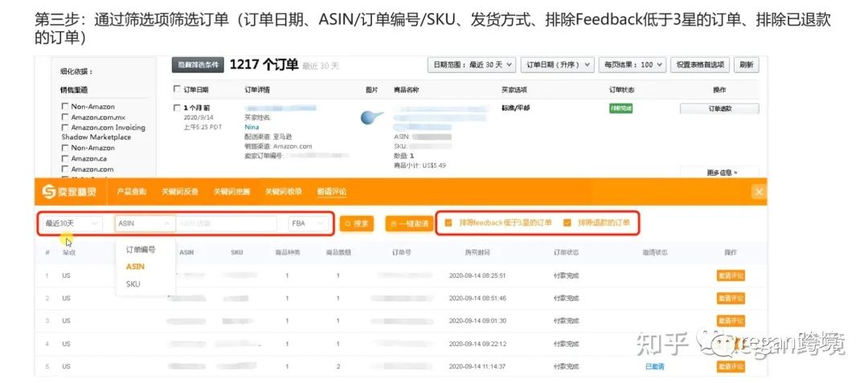Tick the Amazon.com sales channel checkbox
Image resolution: width=868 pixels, height=383 pixels.
65,169
